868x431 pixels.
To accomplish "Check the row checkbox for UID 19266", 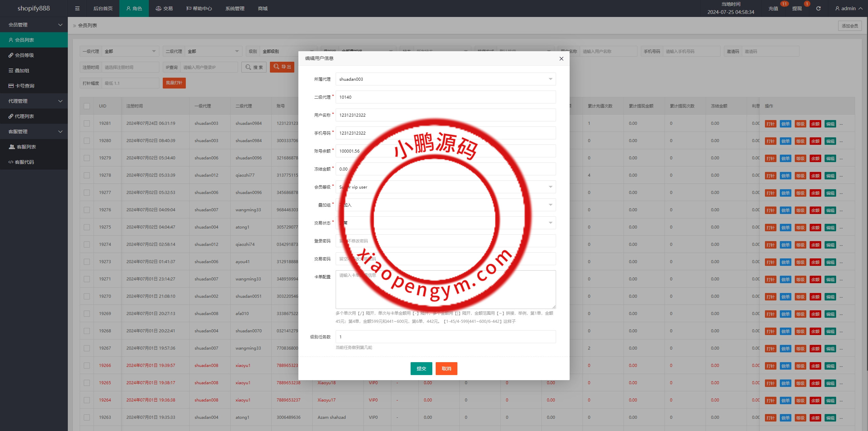I will 87,366.
